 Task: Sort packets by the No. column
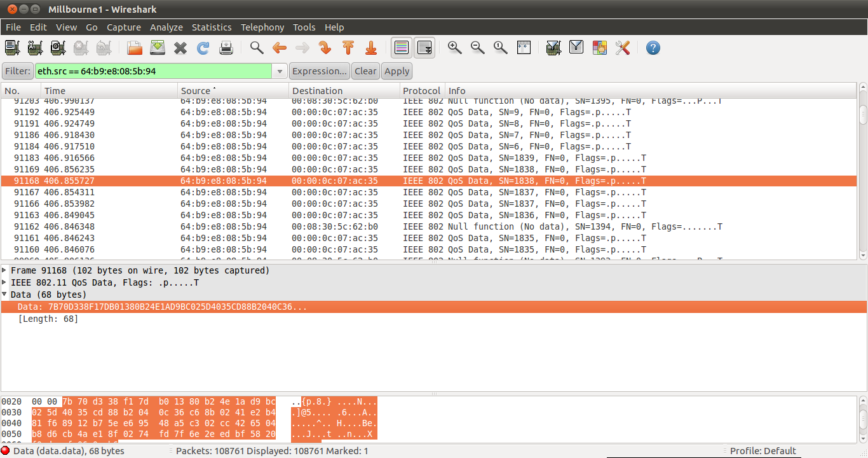(x=21, y=91)
